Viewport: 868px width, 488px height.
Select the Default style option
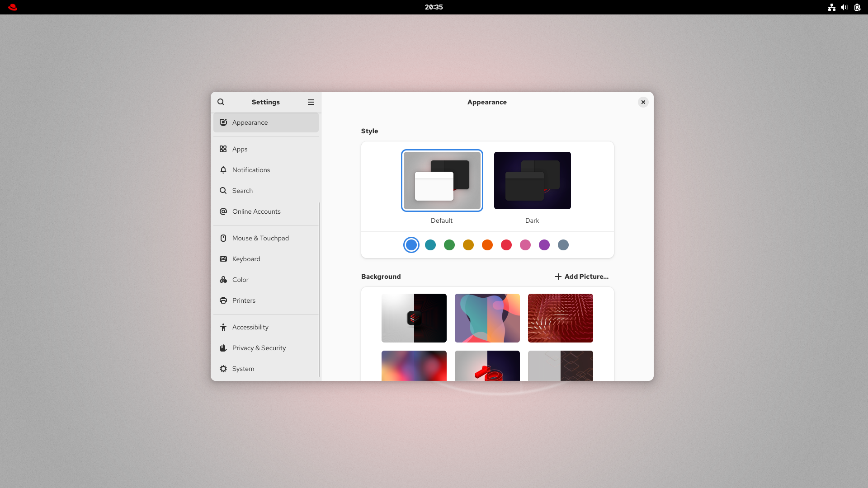pyautogui.click(x=442, y=181)
